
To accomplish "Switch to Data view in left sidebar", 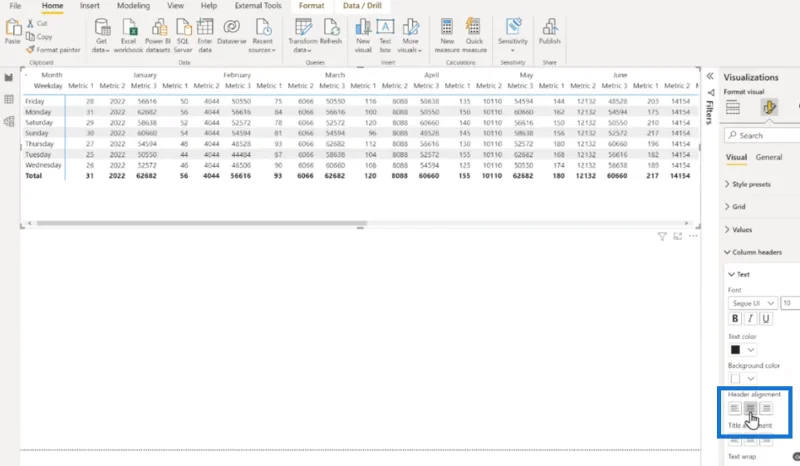I will (x=9, y=100).
